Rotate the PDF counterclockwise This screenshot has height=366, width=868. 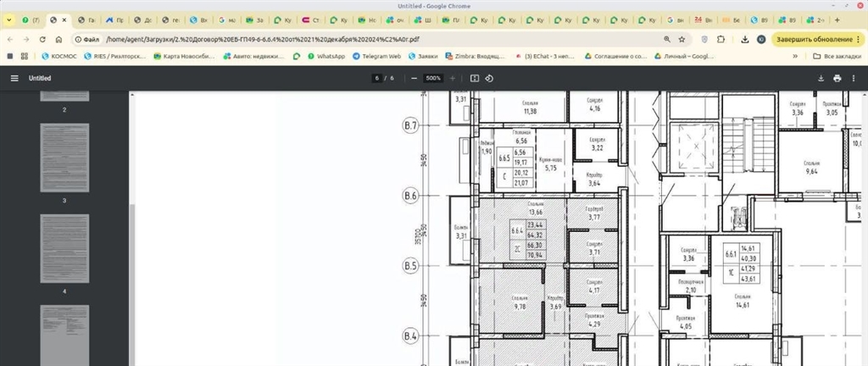[x=489, y=79]
